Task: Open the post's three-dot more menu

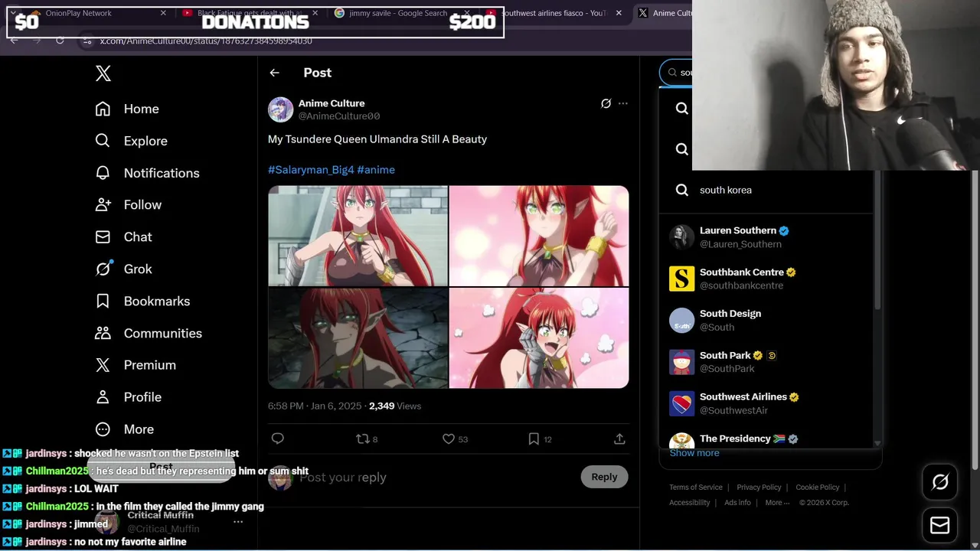Action: pyautogui.click(x=623, y=103)
